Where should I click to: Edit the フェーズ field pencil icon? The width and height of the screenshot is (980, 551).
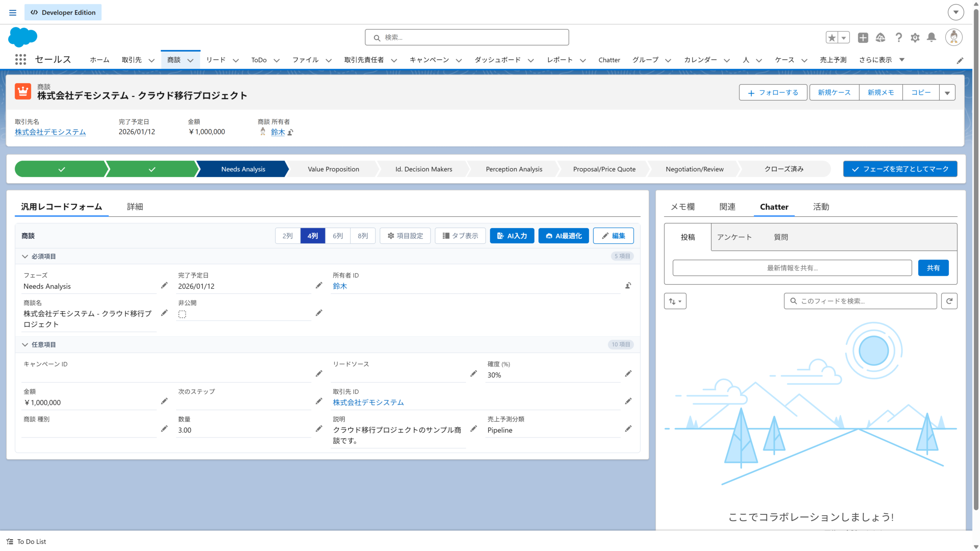click(164, 285)
